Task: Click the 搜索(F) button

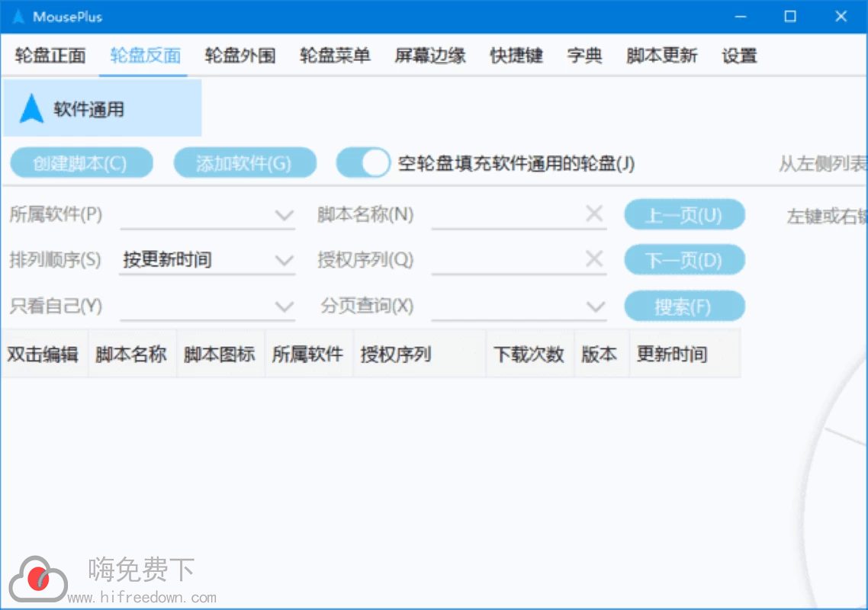Action: tap(684, 306)
